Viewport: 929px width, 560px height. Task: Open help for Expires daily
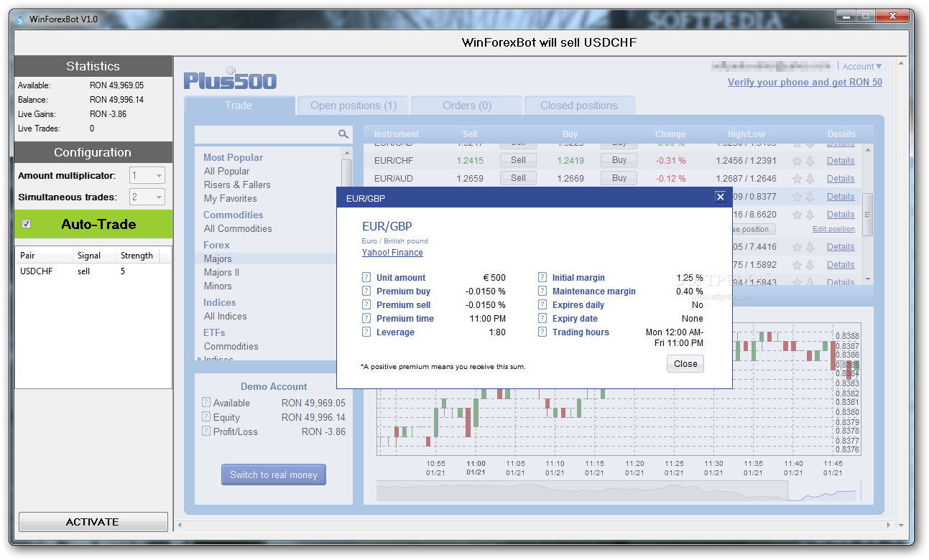(542, 305)
